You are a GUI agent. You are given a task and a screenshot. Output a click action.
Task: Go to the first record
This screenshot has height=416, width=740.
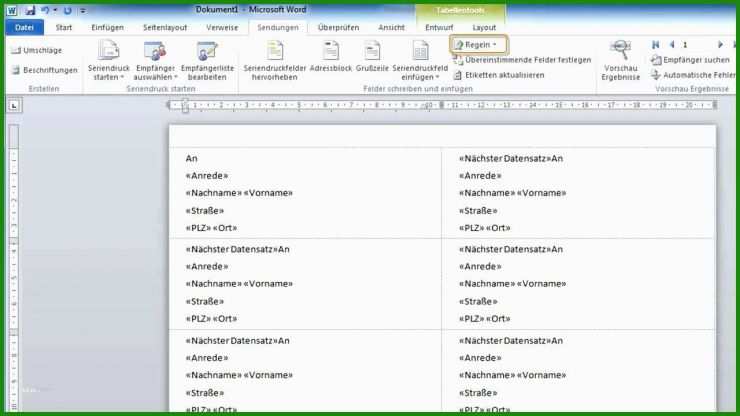point(656,45)
